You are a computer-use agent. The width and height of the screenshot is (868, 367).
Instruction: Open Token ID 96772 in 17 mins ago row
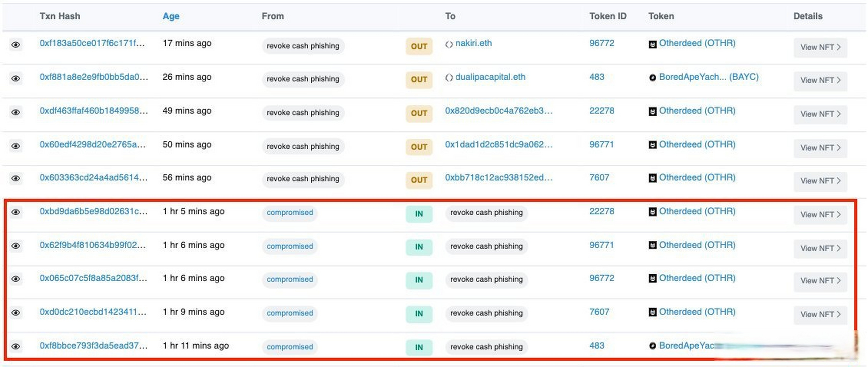(602, 43)
